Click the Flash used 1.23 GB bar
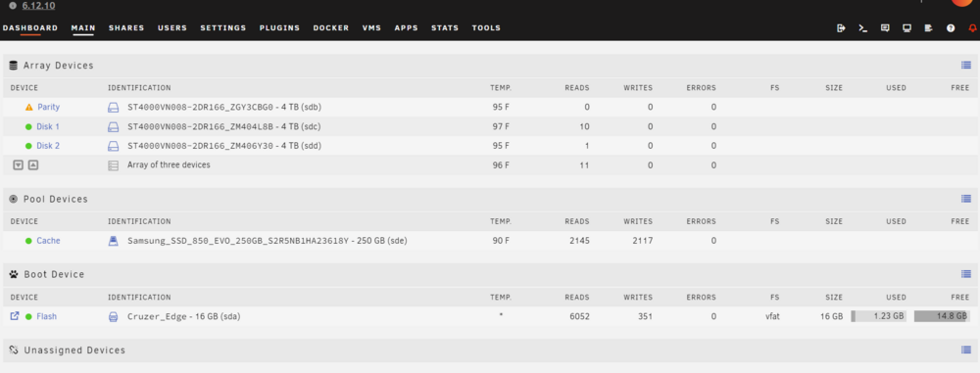The height and width of the screenshot is (373, 980). click(x=879, y=316)
